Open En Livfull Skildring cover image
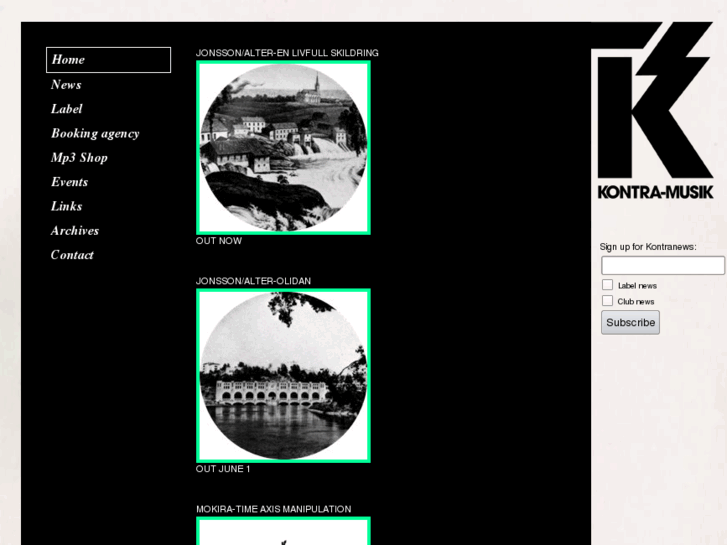This screenshot has height=545, width=727. [x=283, y=147]
